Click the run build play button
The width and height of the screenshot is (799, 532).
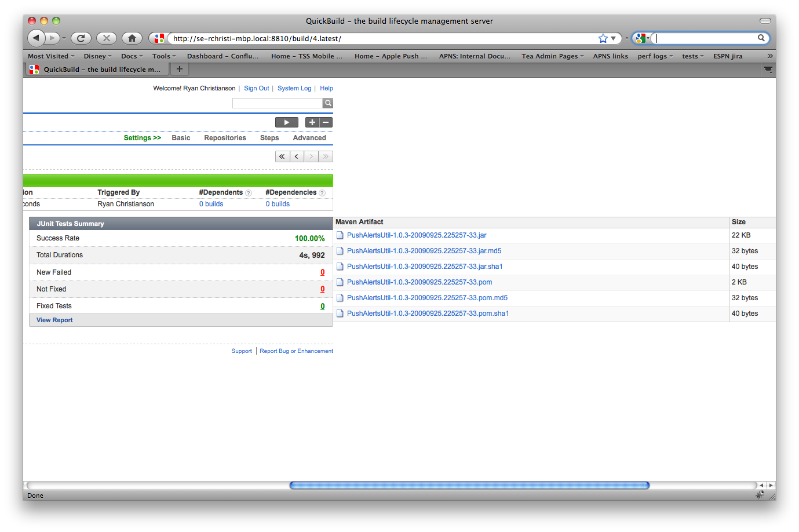point(286,122)
